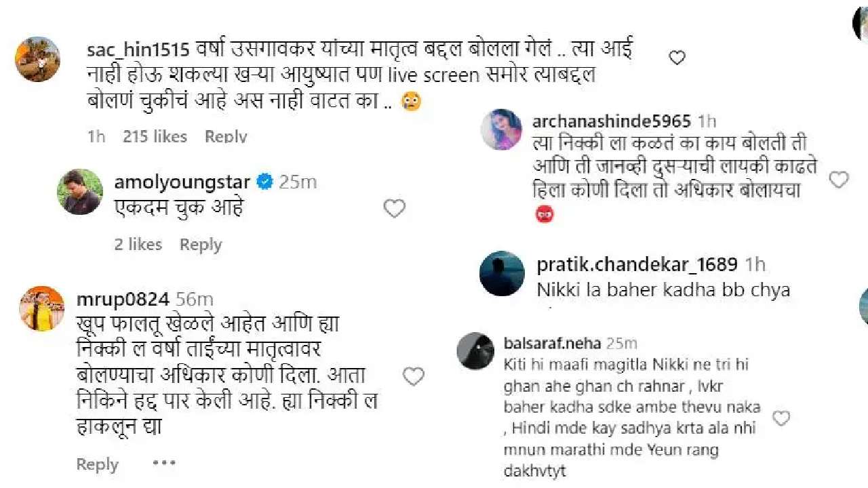Like amolyoungstar's comment with the heart
The height and width of the screenshot is (488, 868).
(x=394, y=208)
